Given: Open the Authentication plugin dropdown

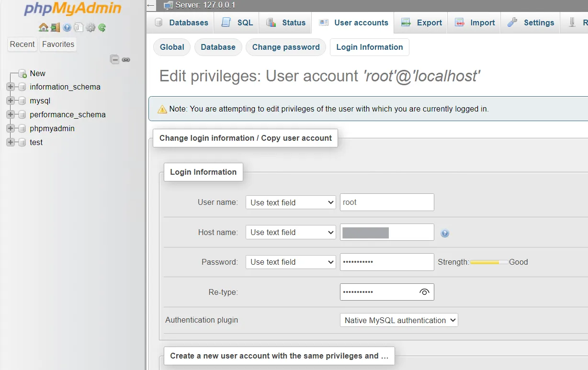Looking at the screenshot, I should coord(398,320).
